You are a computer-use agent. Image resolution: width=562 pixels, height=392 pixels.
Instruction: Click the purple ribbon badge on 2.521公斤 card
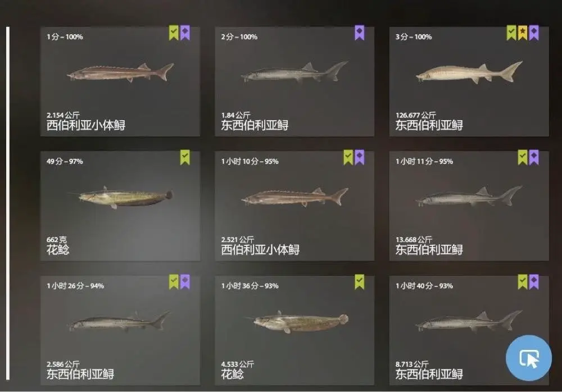click(360, 157)
